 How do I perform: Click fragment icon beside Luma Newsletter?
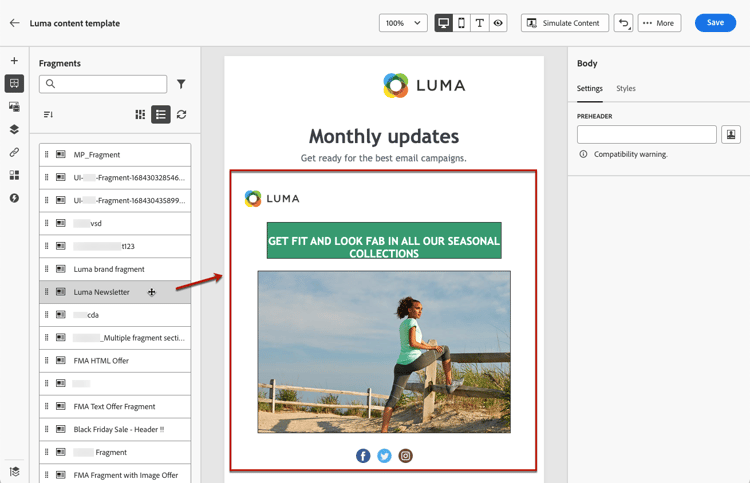point(61,291)
